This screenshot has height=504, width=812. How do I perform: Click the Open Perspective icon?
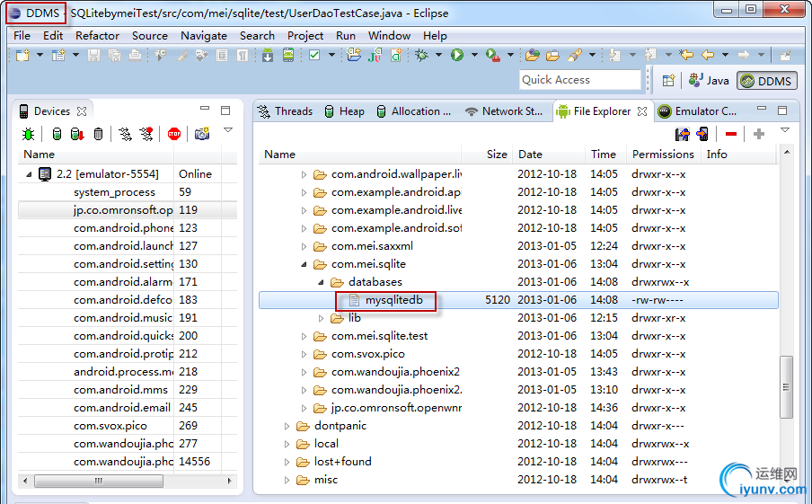pos(668,80)
